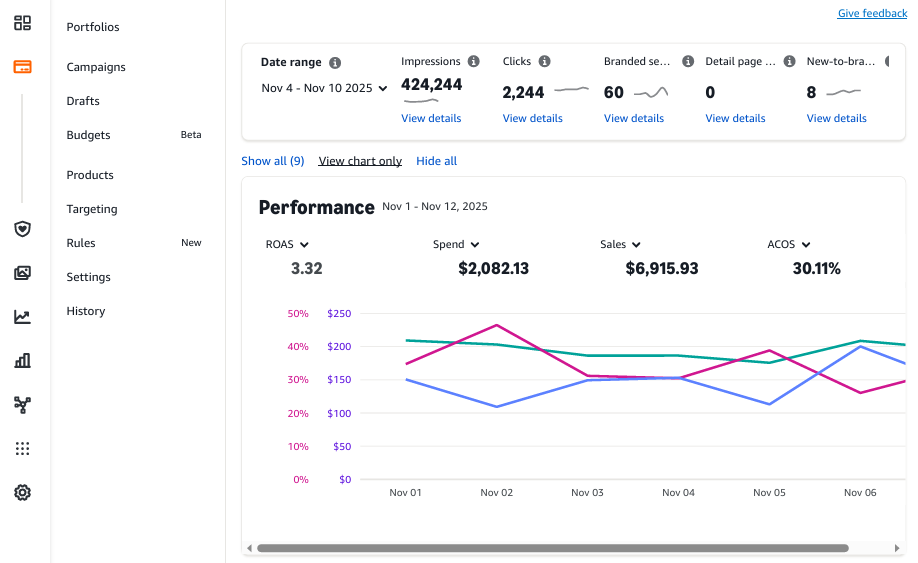The height and width of the screenshot is (563, 918).
Task: Open the date range dropdown Nov 4 - Nov 10
Action: pos(324,88)
